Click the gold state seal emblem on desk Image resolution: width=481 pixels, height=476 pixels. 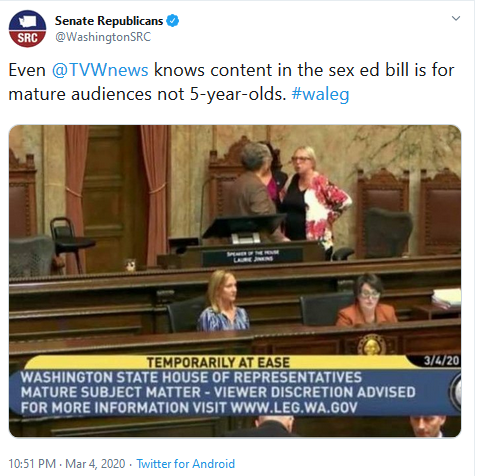[x=371, y=345]
